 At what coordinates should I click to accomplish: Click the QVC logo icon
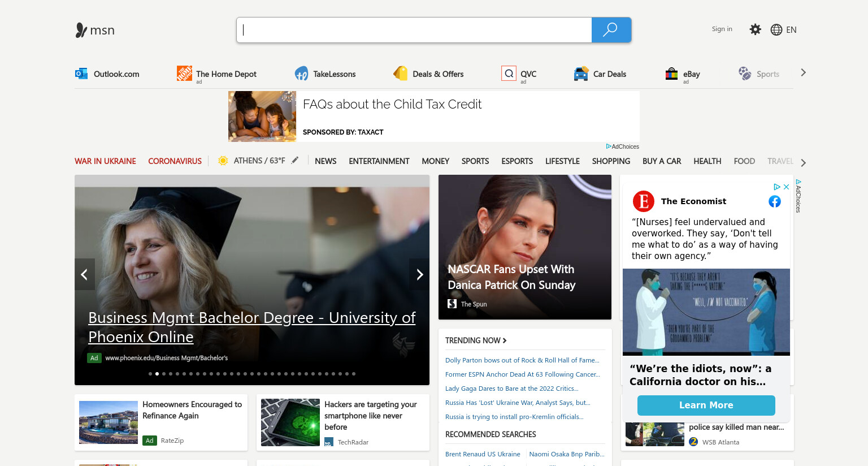[x=509, y=73]
